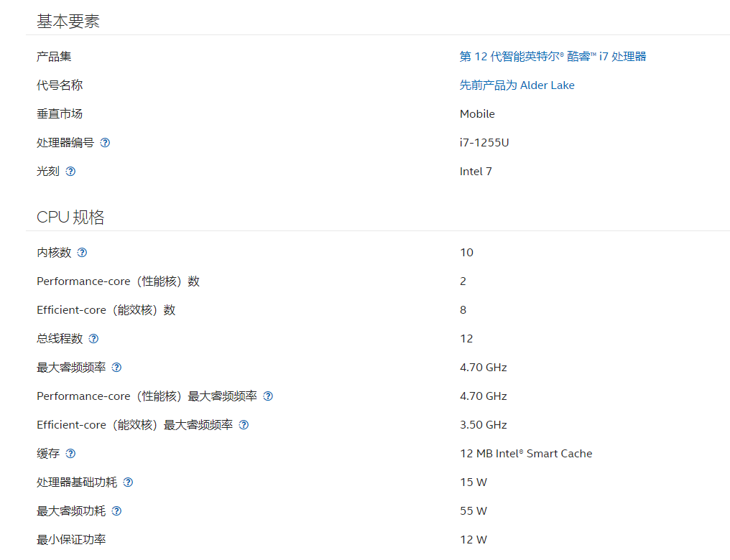Click the standalone 最大睿频频率 label
The image size is (730, 560).
(71, 368)
